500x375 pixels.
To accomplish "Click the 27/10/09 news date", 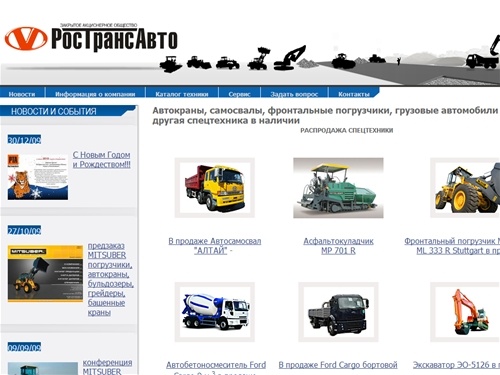I will point(24,231).
